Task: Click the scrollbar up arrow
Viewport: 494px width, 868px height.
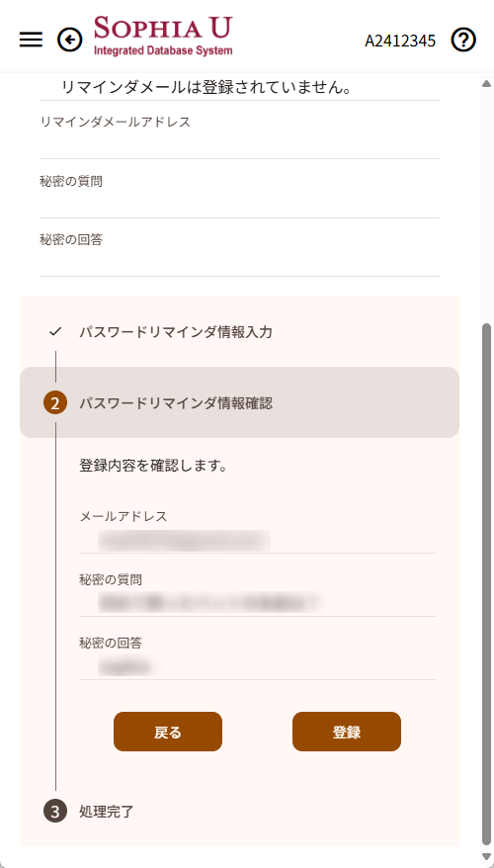Action: click(x=486, y=84)
